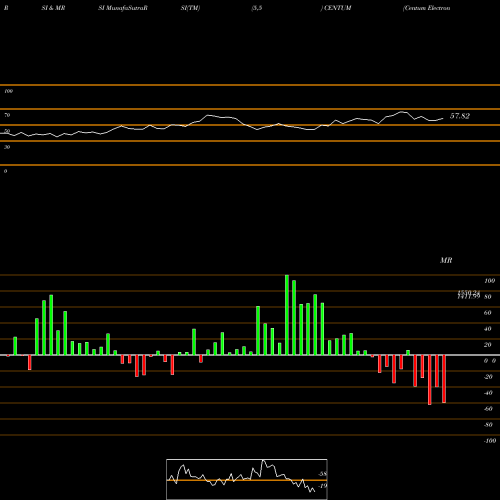Click the end of the white RSI line

[443, 118]
